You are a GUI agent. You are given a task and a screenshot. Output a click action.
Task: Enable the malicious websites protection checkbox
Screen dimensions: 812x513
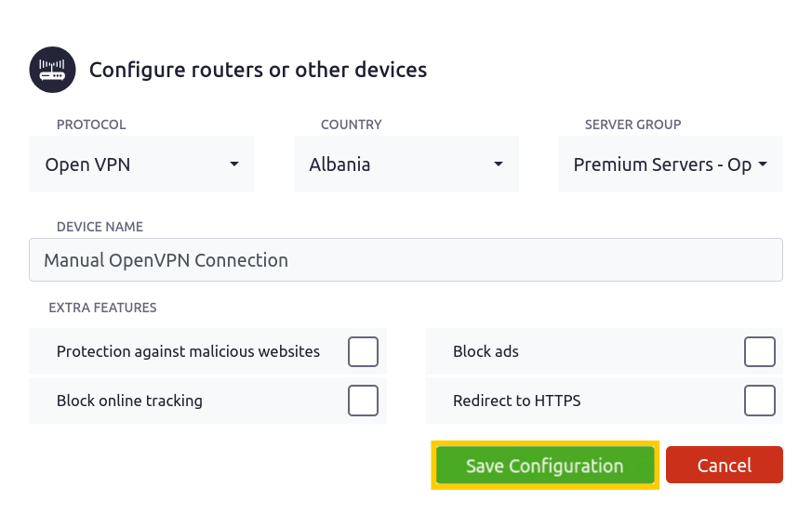coord(363,351)
